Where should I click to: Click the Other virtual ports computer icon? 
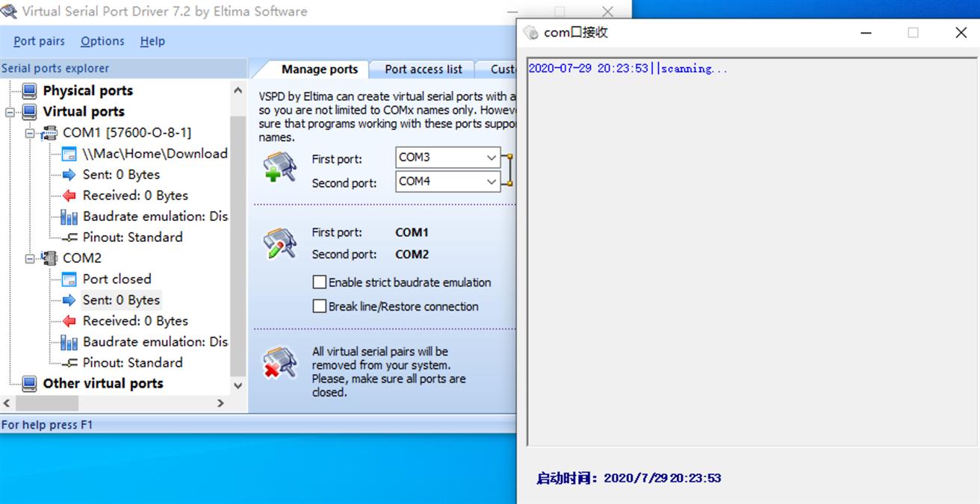[29, 383]
